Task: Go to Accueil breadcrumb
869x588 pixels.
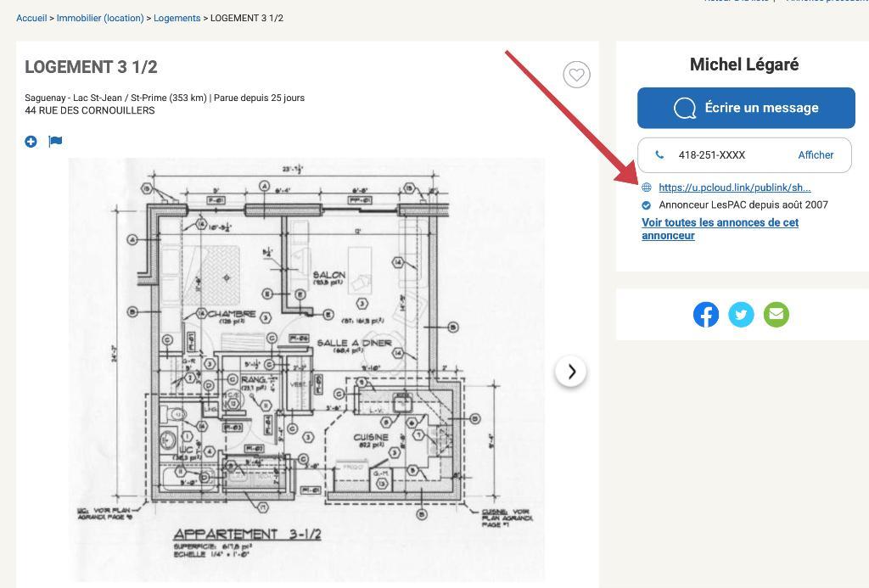Action: click(31, 18)
